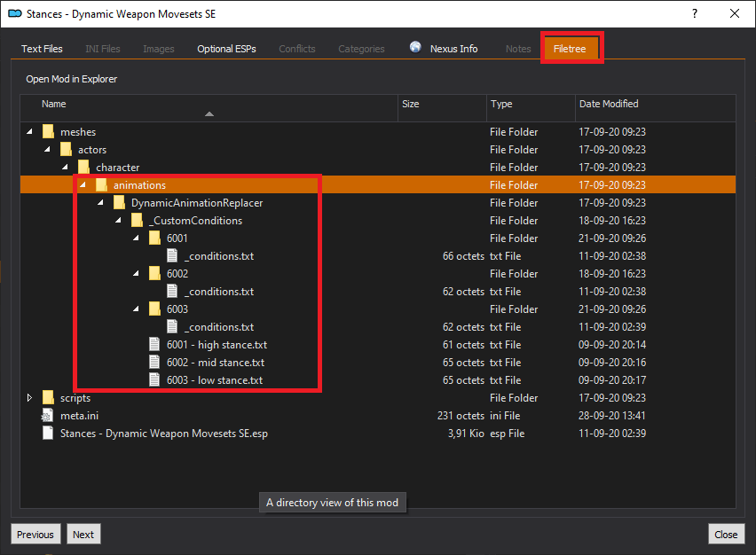
Task: Click the '28-09-20 13:41' date cell
Action: click(x=612, y=415)
